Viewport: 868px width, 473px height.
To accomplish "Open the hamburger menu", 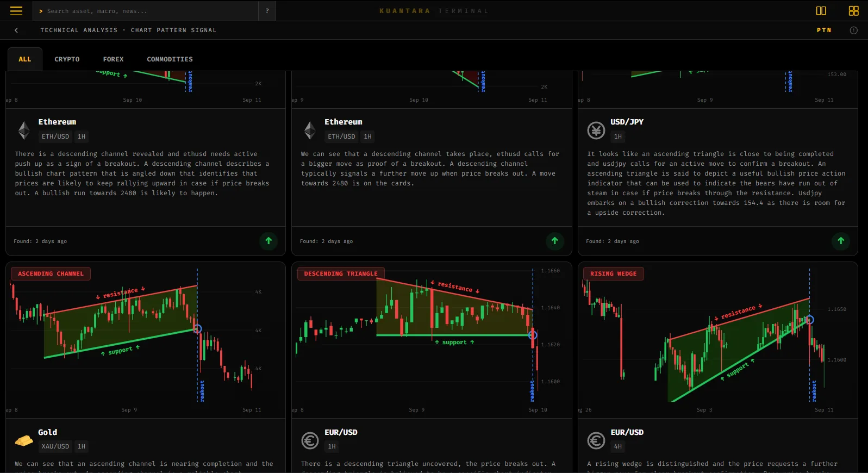I will pos(16,11).
